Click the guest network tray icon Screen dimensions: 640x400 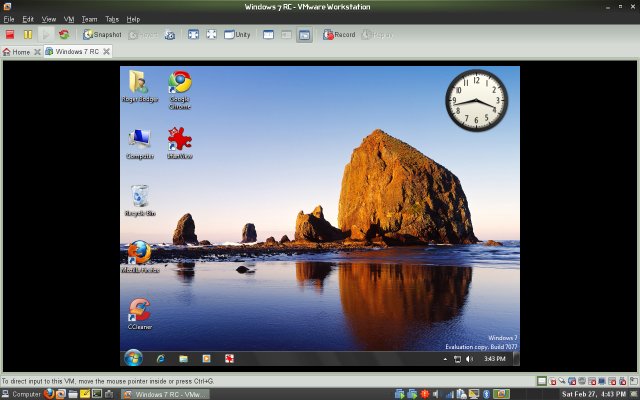coord(457,359)
